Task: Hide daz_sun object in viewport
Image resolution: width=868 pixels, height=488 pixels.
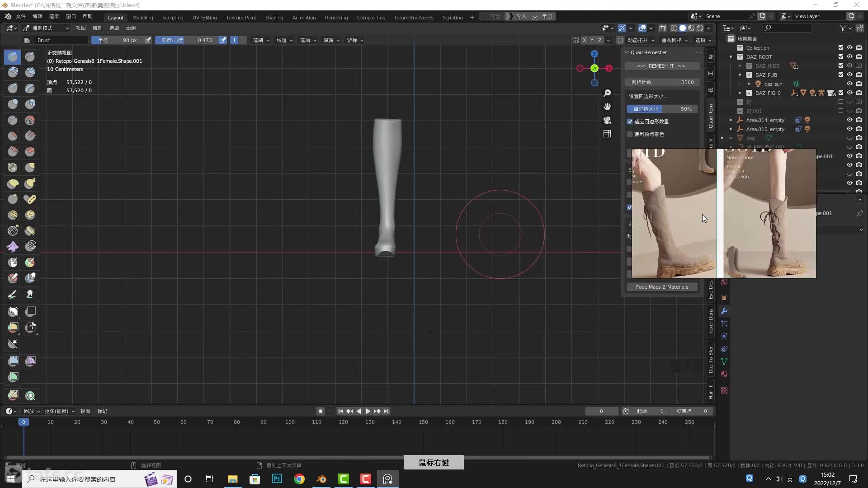Action: click(849, 84)
